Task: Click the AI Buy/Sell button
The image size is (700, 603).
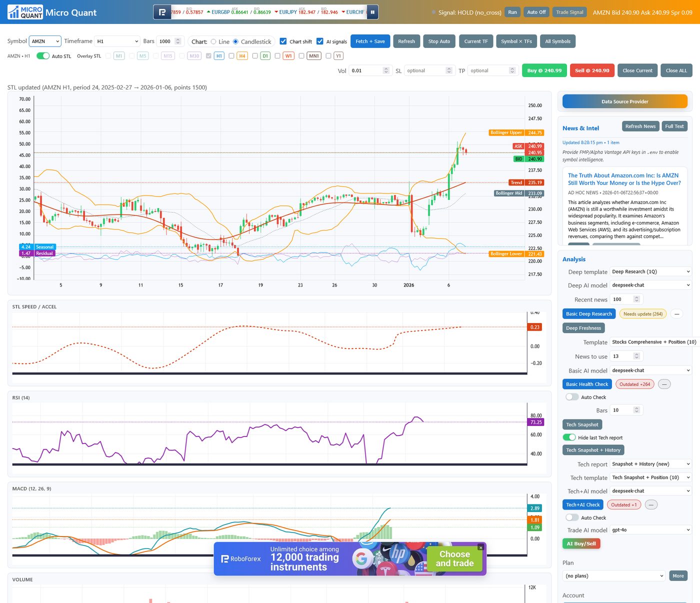Action: [581, 543]
